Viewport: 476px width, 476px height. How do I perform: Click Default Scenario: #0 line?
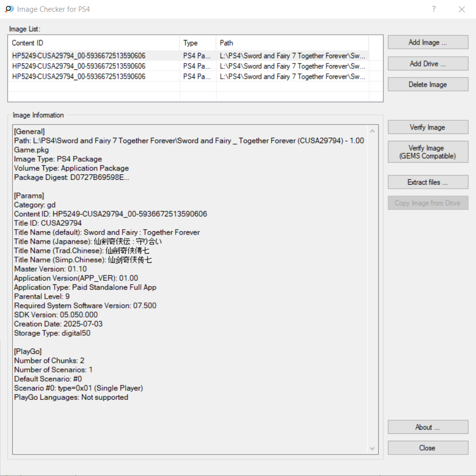48,379
